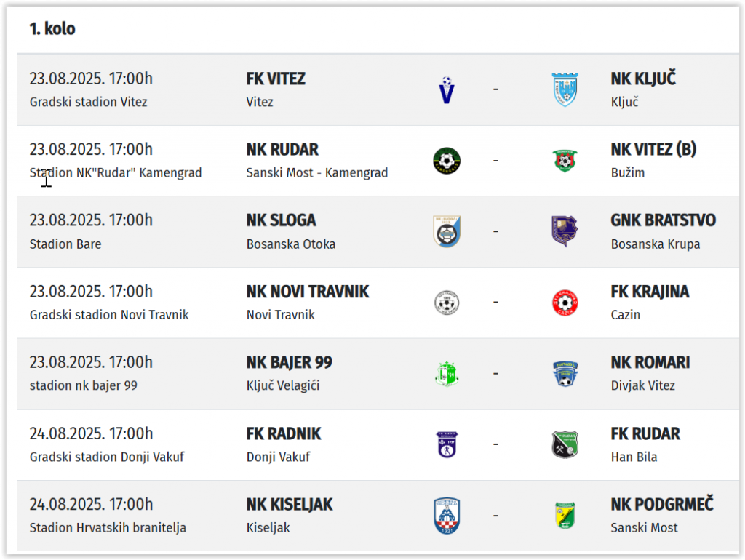The image size is (745, 560).
Task: Click the NK Novi Travnik logo
Action: click(x=447, y=302)
